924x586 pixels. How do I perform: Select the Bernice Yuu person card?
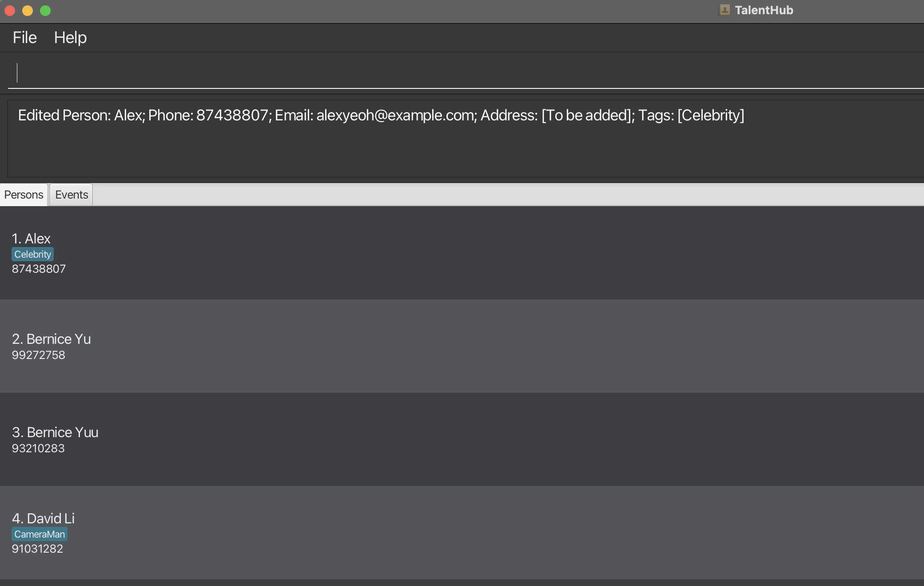click(462, 439)
